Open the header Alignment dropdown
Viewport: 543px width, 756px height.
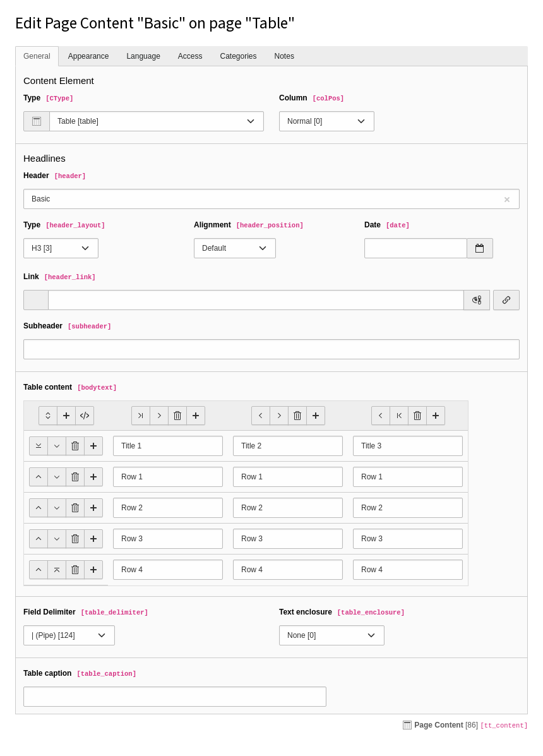pyautogui.click(x=234, y=248)
